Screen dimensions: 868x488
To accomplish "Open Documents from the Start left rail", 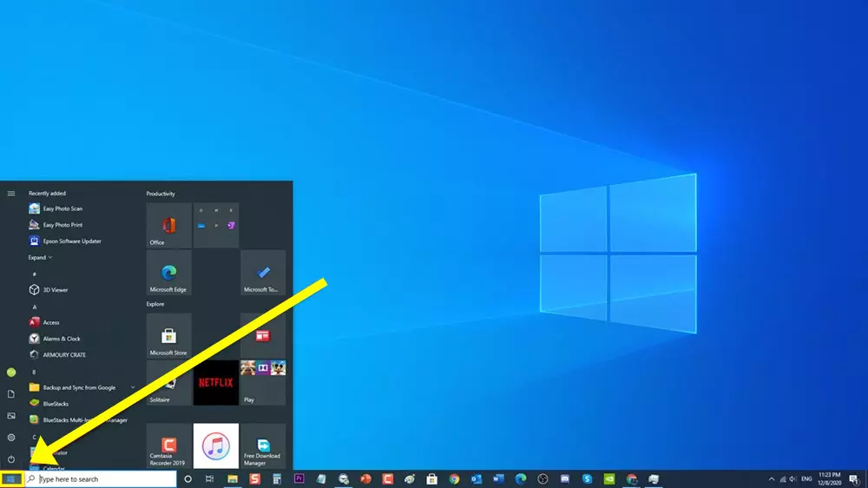I will [x=11, y=394].
